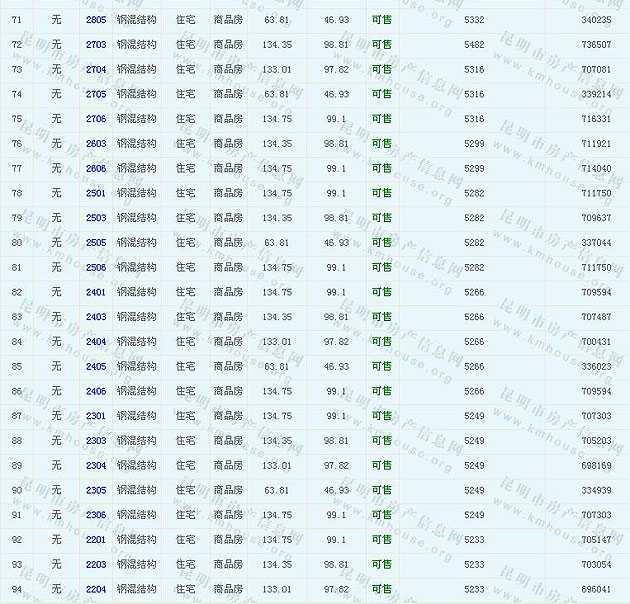Click room 2403 link
Screen dimensions: 630x604
coord(96,317)
